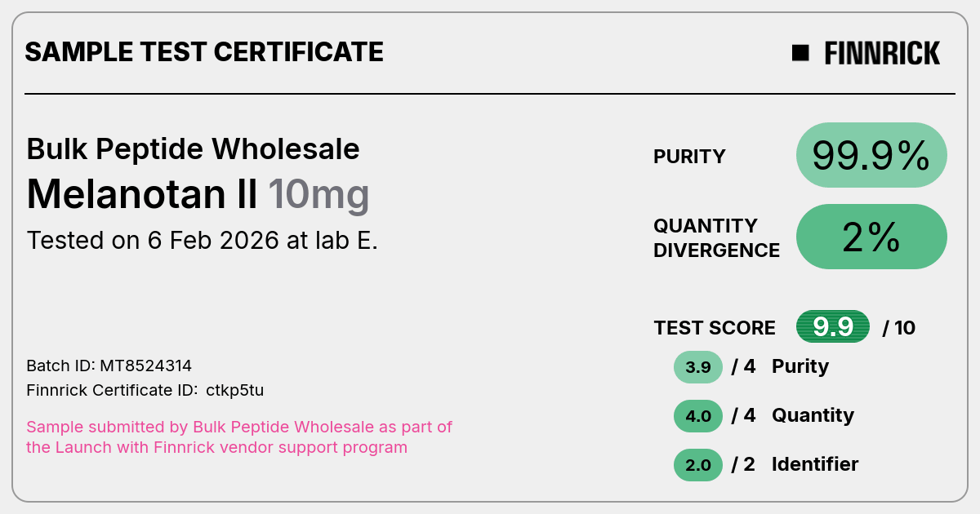Click the FINNRICK brand wordmark

[882, 53]
